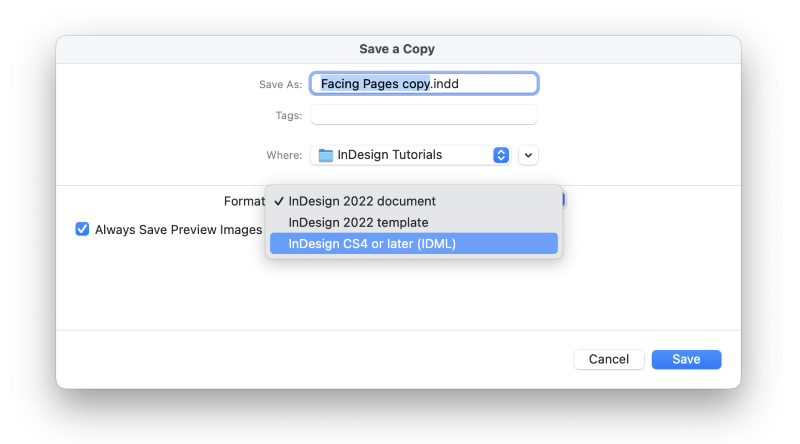The image size is (800, 444).
Task: Uncheck Always Save Preview Images checkbox
Action: pos(82,229)
